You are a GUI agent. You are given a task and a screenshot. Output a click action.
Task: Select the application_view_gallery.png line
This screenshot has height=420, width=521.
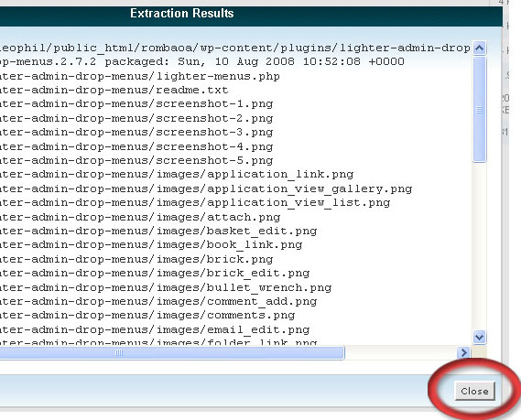(206, 188)
